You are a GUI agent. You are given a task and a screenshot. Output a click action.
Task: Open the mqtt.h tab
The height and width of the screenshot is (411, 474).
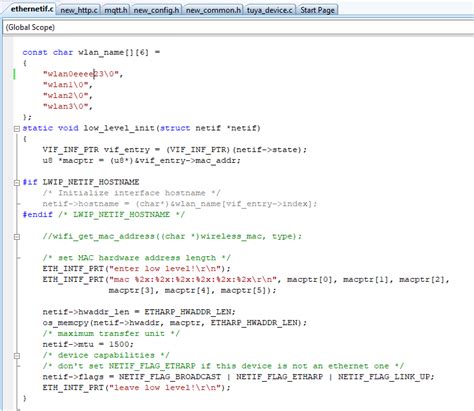coord(115,10)
